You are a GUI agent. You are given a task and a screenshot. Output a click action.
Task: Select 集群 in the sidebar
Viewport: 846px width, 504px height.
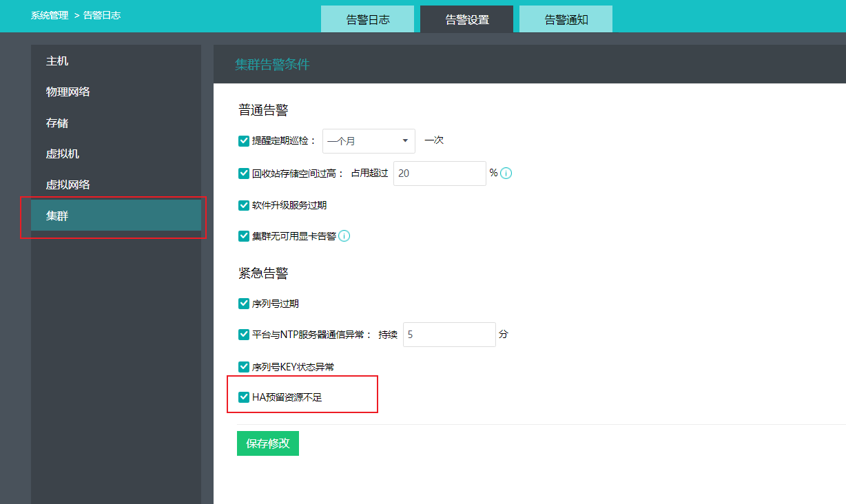pos(116,216)
